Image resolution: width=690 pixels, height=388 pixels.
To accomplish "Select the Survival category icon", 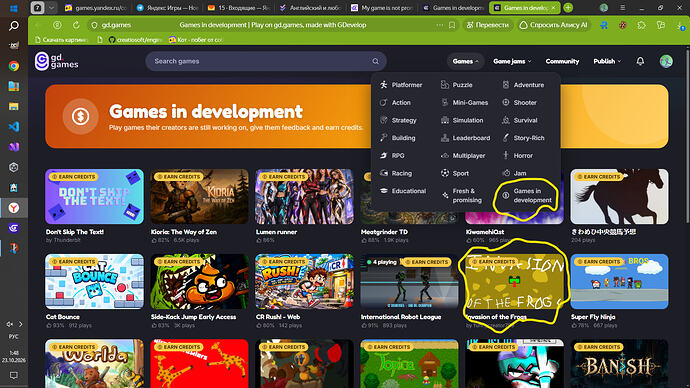I will (x=506, y=120).
